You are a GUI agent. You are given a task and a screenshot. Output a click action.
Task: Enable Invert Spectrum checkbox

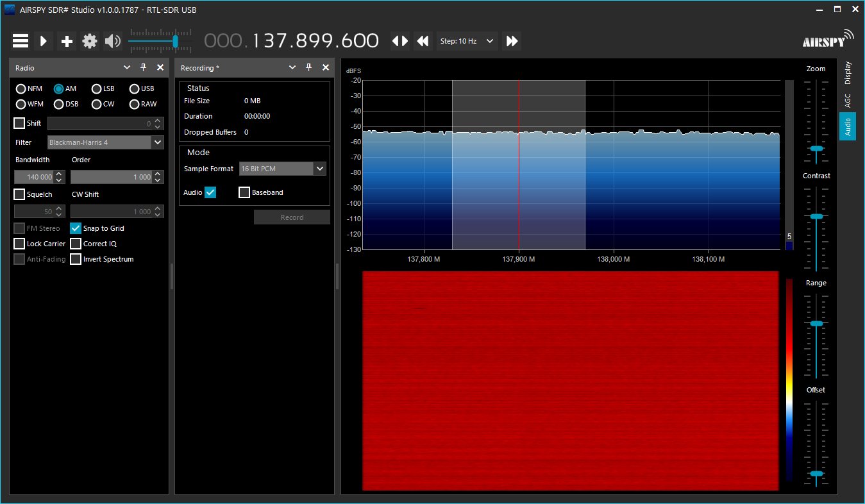pos(76,259)
